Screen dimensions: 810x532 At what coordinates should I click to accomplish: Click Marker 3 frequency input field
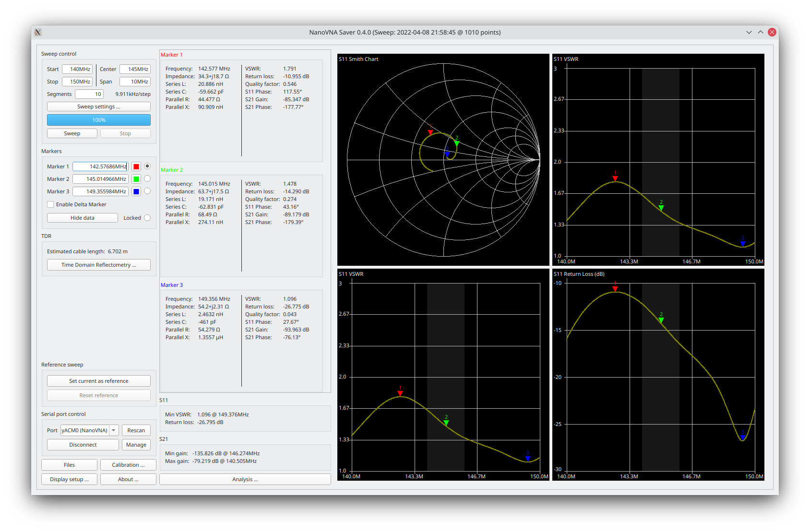100,191
